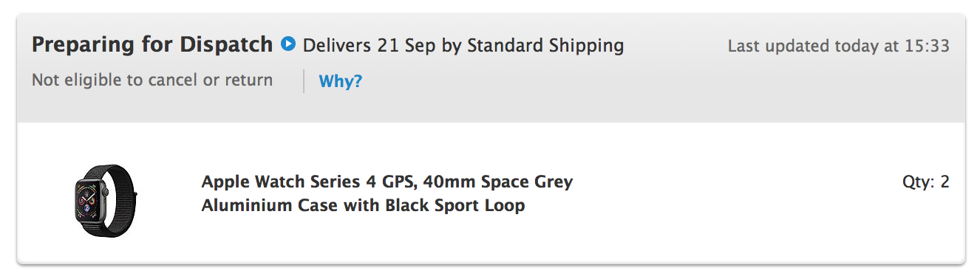Viewport: 980px width, 279px height.
Task: Click the quantity number 2
Action: 945,182
